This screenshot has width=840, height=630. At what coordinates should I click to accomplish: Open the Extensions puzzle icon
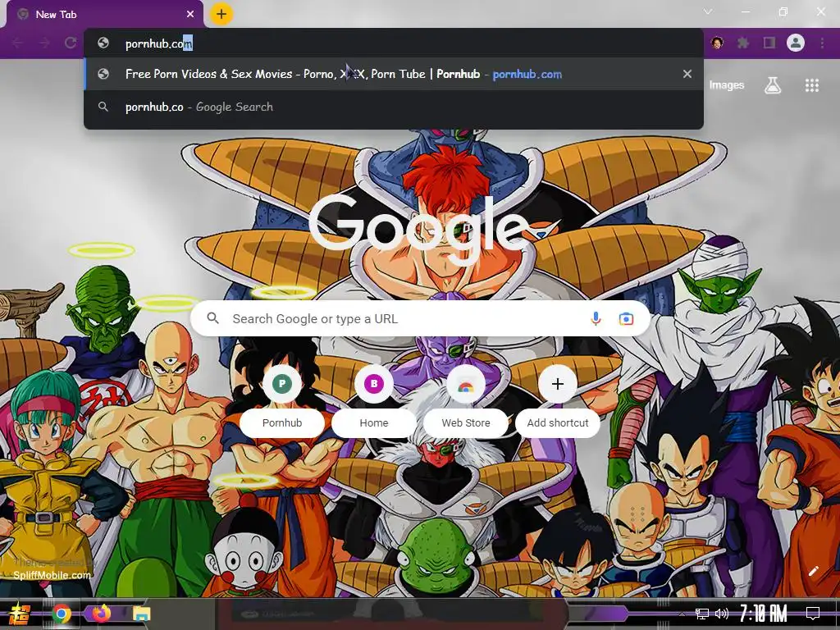743,43
